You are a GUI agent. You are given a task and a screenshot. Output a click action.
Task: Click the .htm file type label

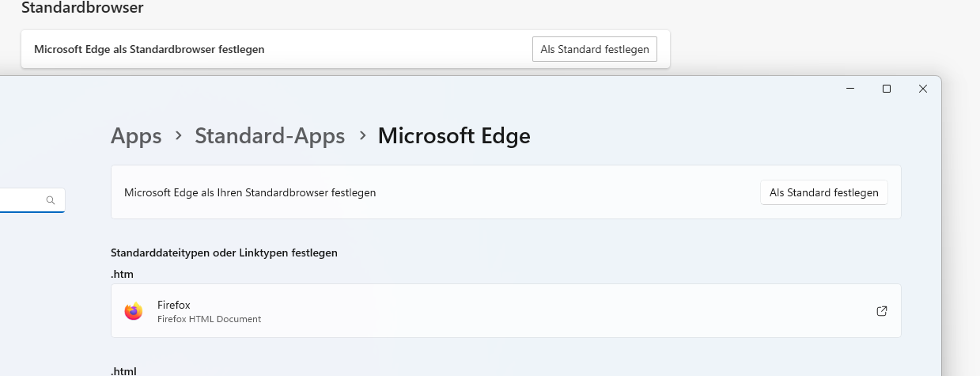click(x=123, y=274)
